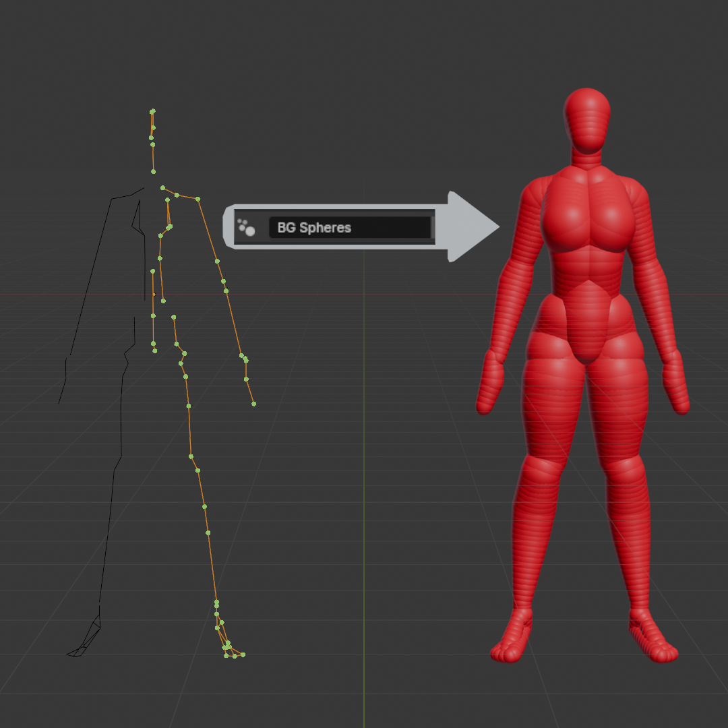
Task: Select the orange skeleton's neck base vertex
Action: point(153,172)
